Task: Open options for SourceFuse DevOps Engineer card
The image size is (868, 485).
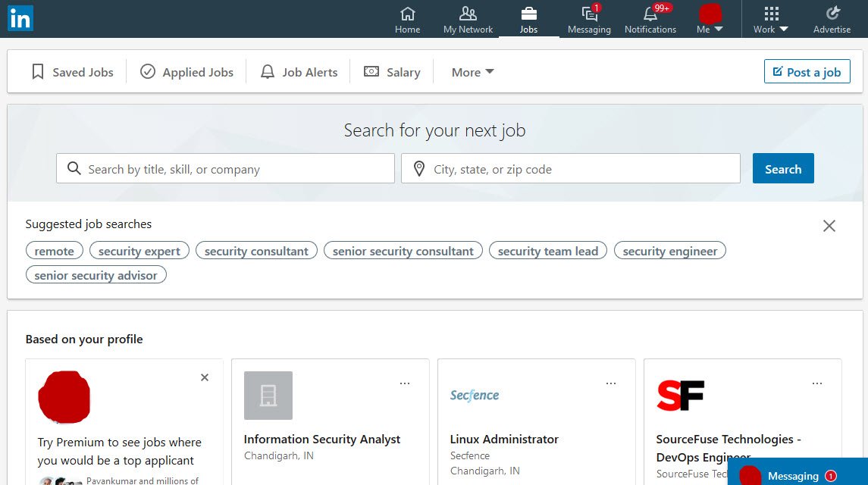Action: pyautogui.click(x=817, y=383)
